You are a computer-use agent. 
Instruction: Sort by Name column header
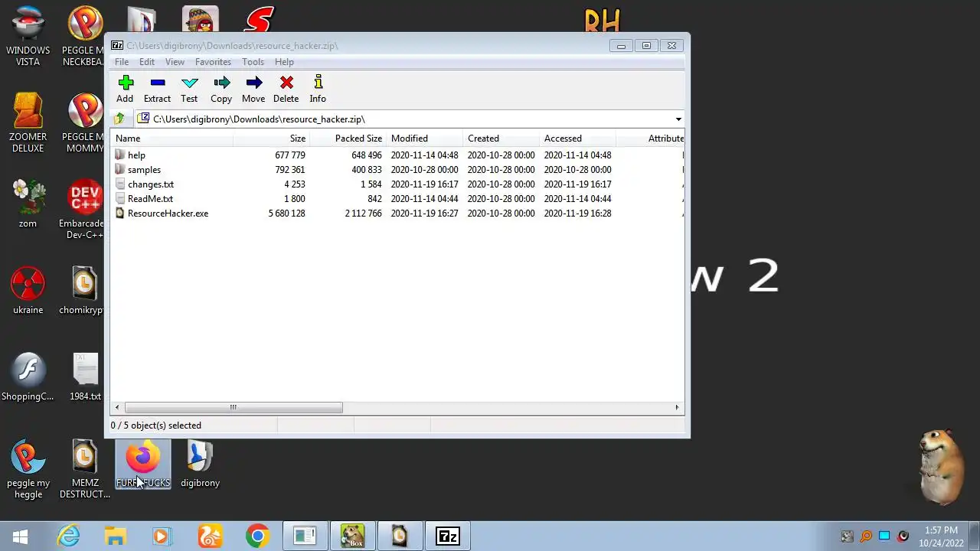point(172,139)
